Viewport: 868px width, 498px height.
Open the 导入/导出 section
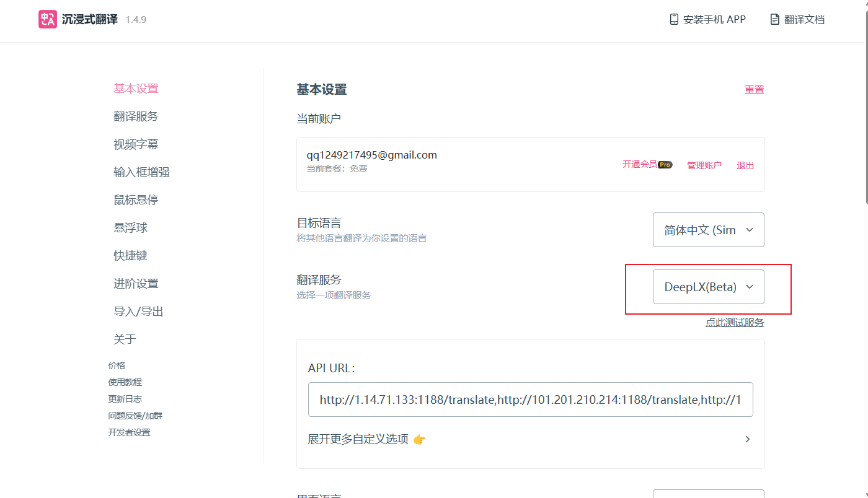coord(138,311)
